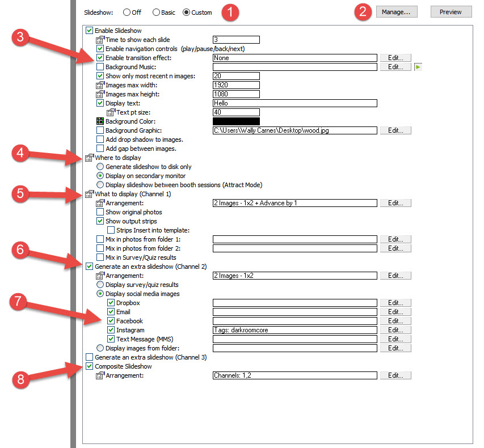The image size is (484, 448).
Task: Toggle the Composite Slideshow checkbox
Action: [89, 366]
